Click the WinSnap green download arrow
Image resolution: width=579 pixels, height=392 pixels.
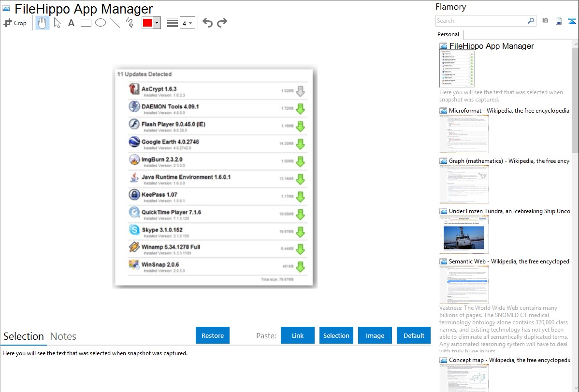pos(300,267)
